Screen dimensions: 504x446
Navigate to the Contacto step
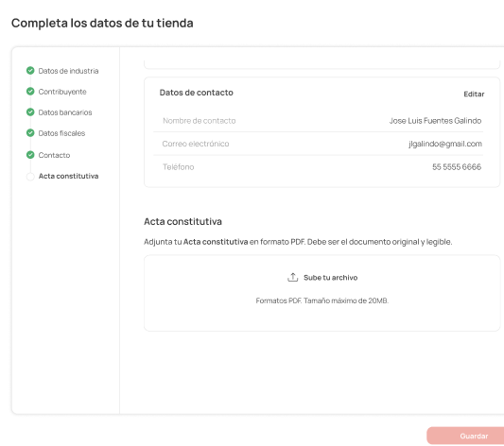(x=54, y=155)
